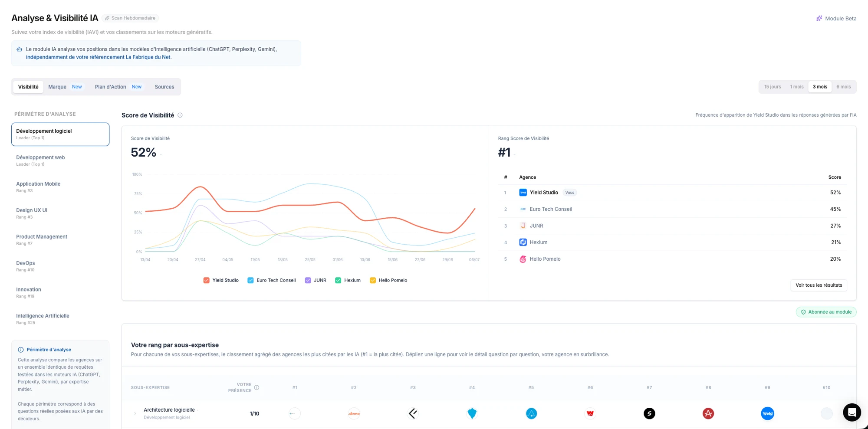Click the Euro Tech Conseil name in ranking table
Image resolution: width=868 pixels, height=429 pixels.
click(551, 209)
